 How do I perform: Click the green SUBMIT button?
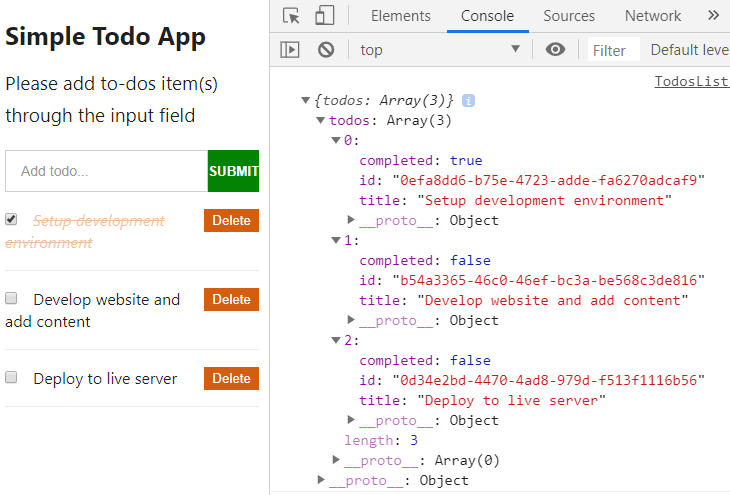(233, 171)
